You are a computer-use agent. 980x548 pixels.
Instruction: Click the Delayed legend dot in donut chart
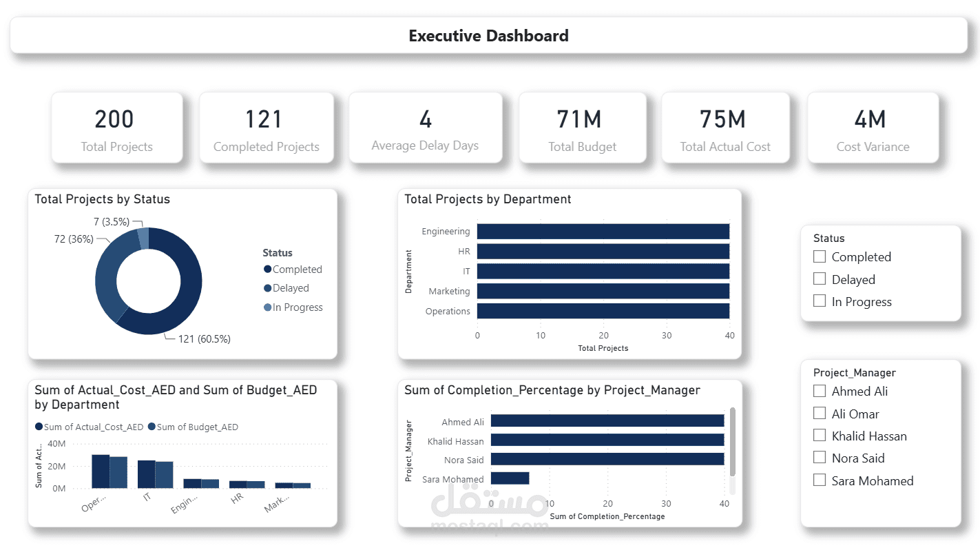pos(268,288)
